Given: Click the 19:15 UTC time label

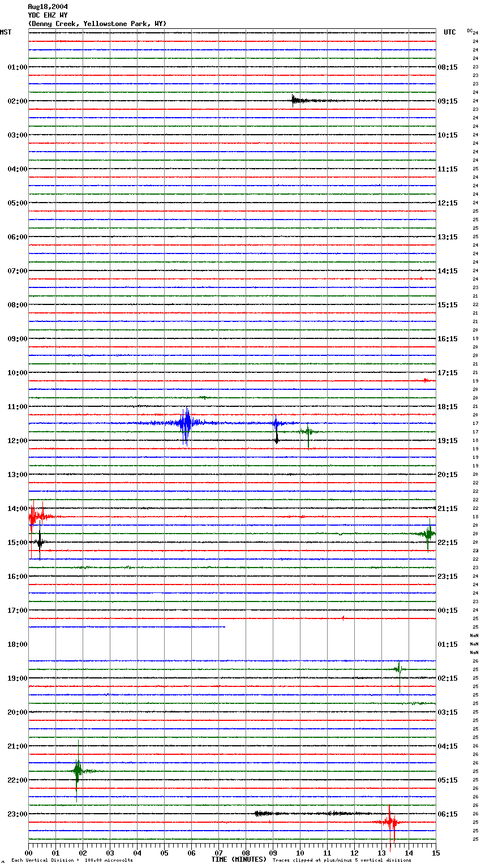Looking at the screenshot, I should (448, 441).
